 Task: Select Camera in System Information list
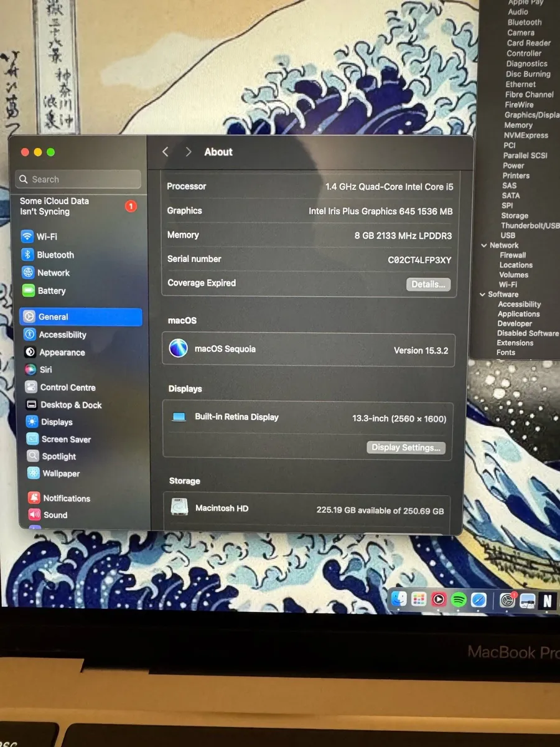point(521,33)
